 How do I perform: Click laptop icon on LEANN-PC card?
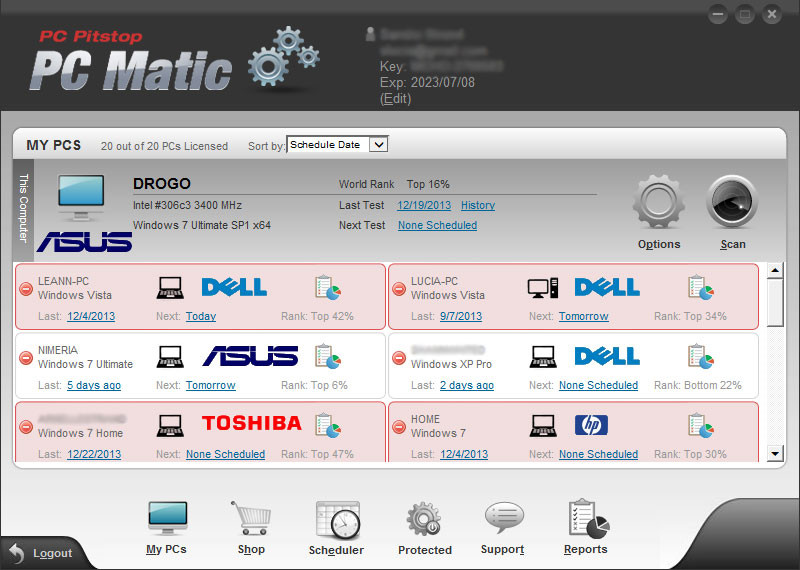point(170,288)
